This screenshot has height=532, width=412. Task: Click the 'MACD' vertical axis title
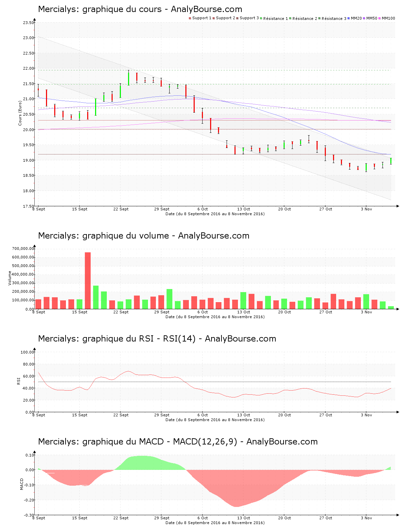22,484
